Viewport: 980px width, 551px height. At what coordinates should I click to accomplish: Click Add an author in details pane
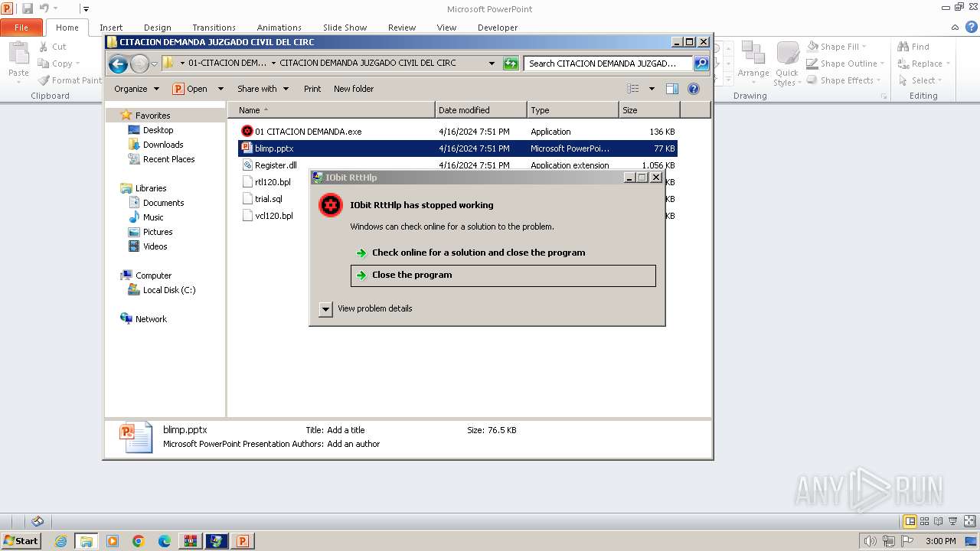pos(353,444)
